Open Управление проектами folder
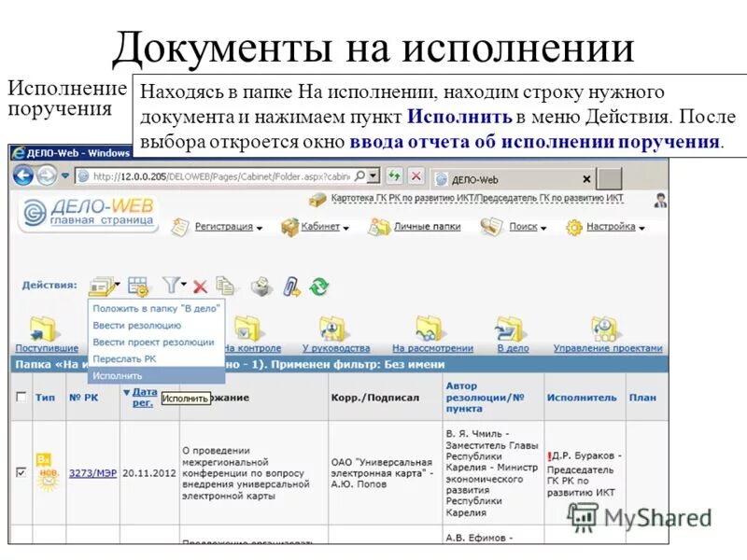This screenshot has height=560, width=747. (608, 348)
